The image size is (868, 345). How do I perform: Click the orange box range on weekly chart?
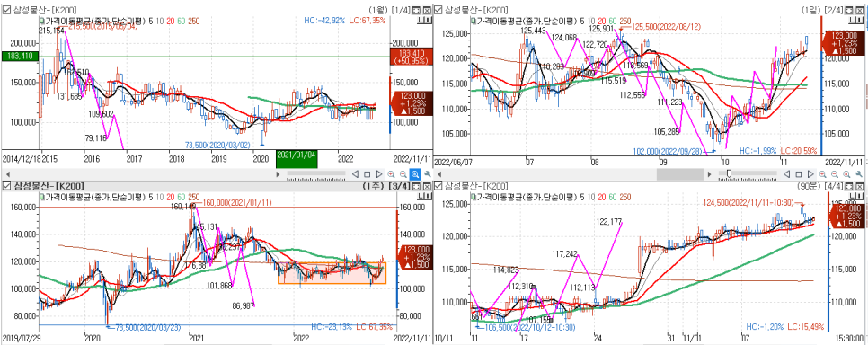(x=332, y=273)
